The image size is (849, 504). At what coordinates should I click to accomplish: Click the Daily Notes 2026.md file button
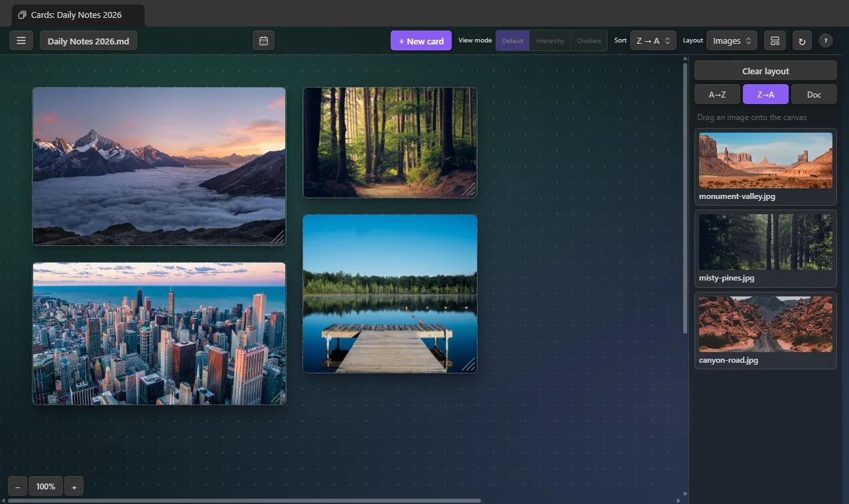[88, 41]
